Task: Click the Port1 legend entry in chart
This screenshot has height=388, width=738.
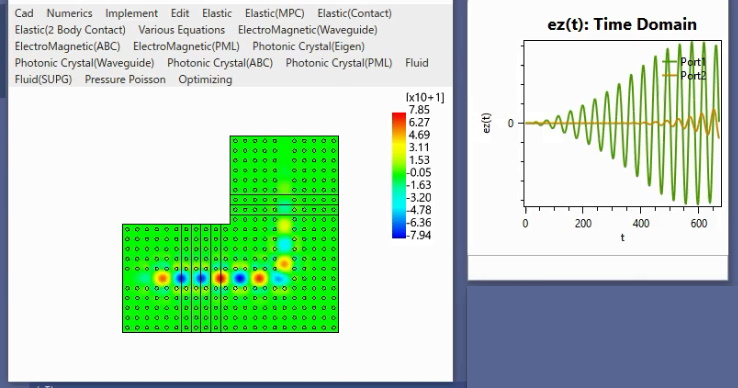Action: tap(684, 62)
